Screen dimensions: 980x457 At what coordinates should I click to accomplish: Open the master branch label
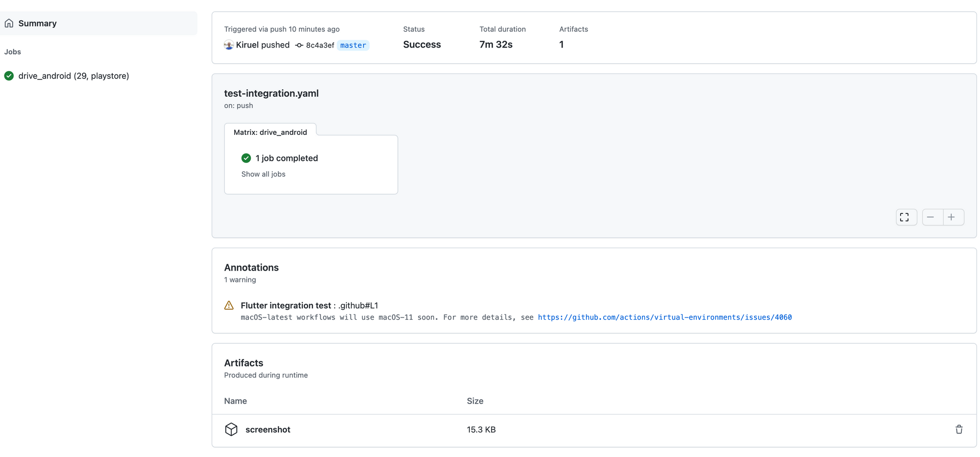click(x=353, y=45)
